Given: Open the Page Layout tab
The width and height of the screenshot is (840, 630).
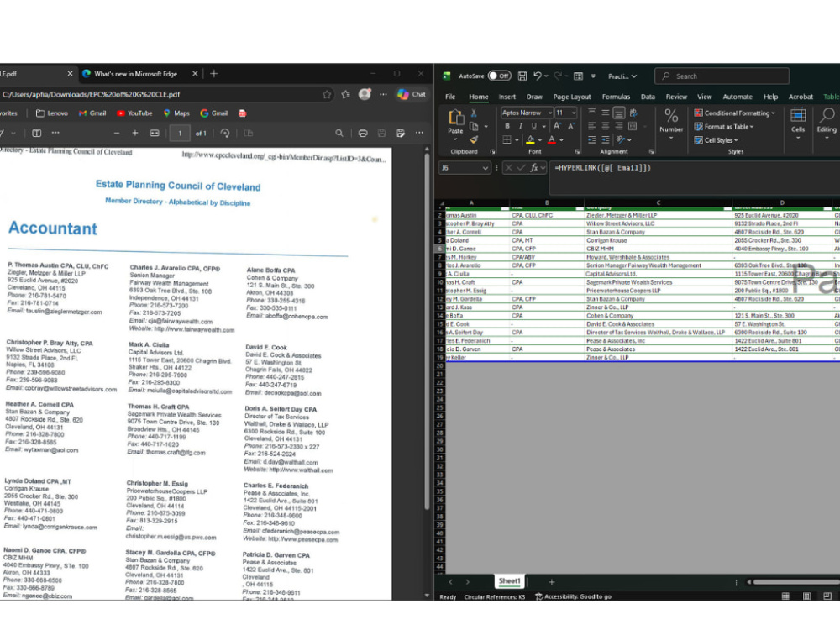Looking at the screenshot, I should (571, 97).
